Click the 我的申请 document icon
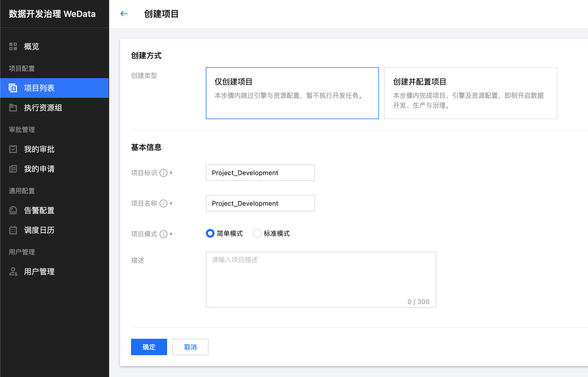The width and height of the screenshot is (588, 377). (13, 169)
